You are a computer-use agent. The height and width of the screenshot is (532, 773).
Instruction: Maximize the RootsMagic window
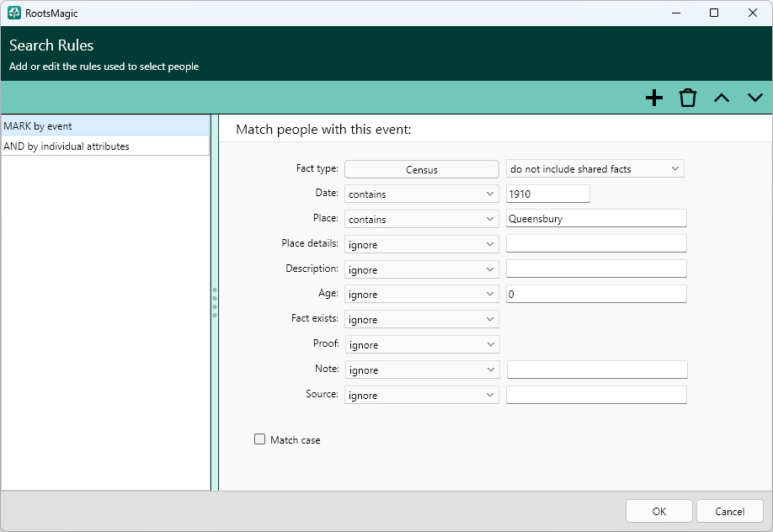(714, 13)
